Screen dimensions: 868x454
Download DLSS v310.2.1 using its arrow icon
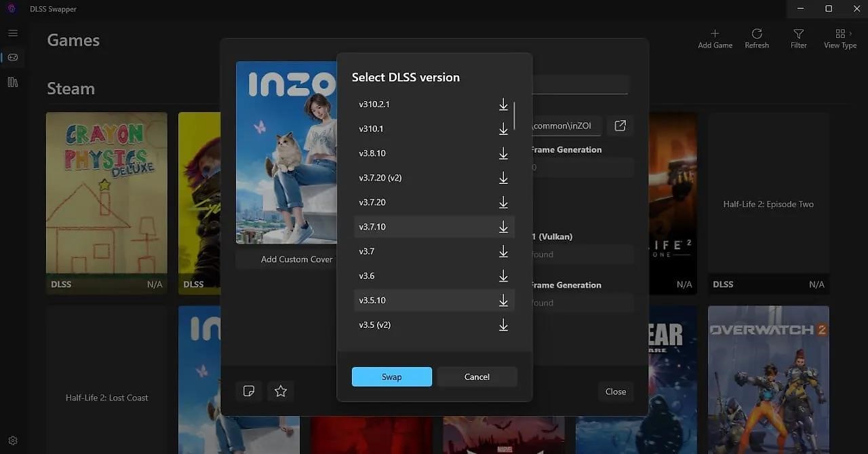(x=503, y=105)
